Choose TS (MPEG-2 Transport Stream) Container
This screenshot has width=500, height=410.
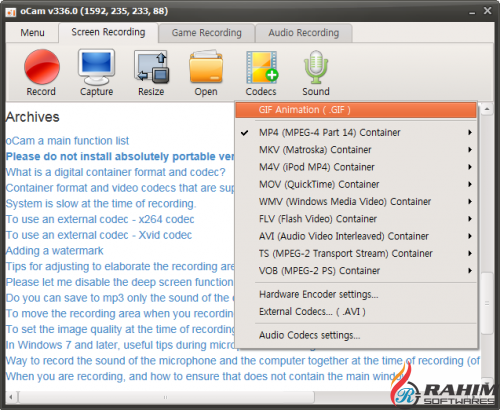[356, 254]
